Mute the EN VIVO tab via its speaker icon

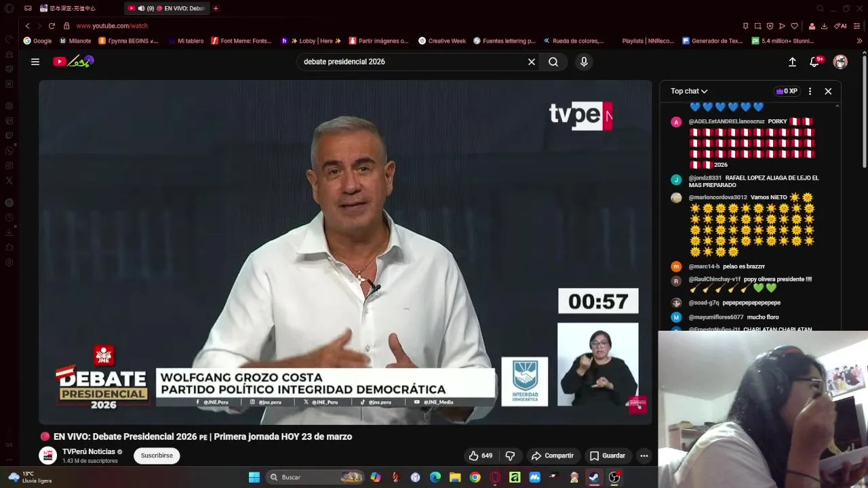141,8
